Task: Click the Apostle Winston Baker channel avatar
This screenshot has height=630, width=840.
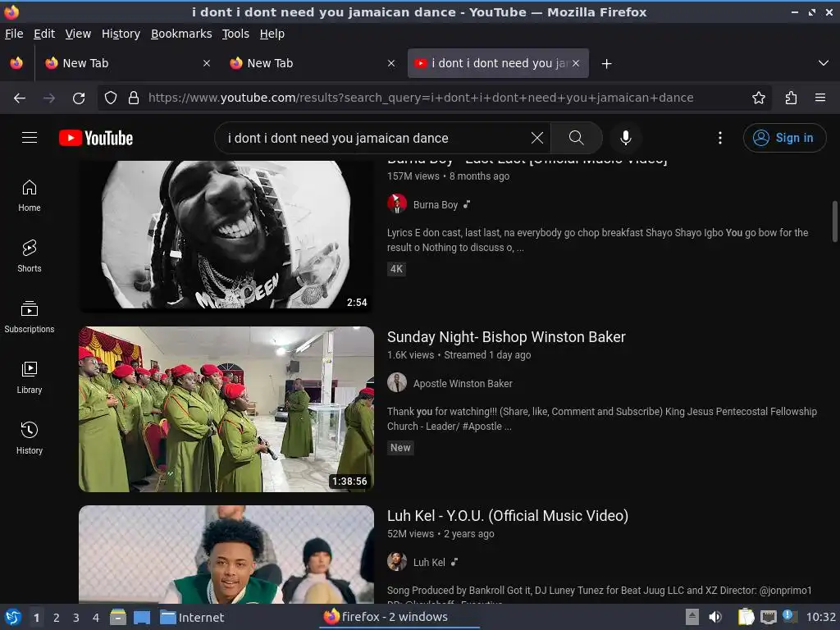Action: coord(397,383)
